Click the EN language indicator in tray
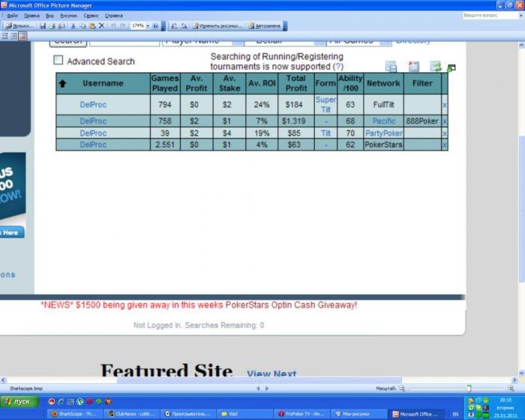The image size is (525, 420). 455,414
